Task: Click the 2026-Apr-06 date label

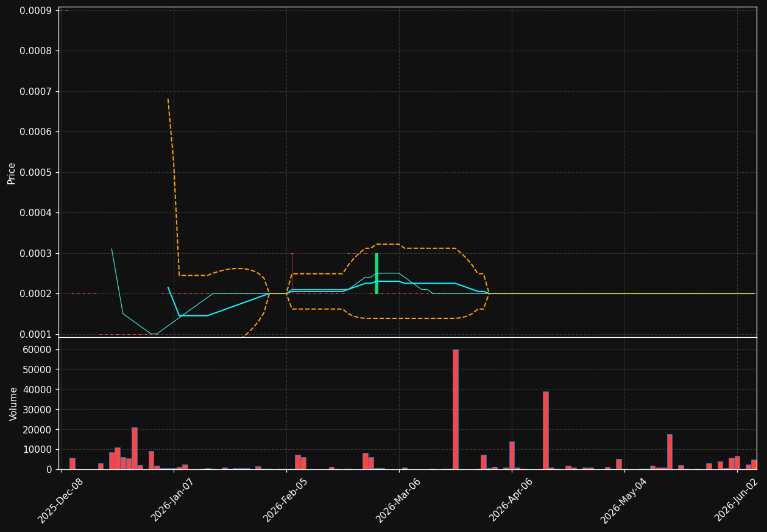Action: coord(511,500)
